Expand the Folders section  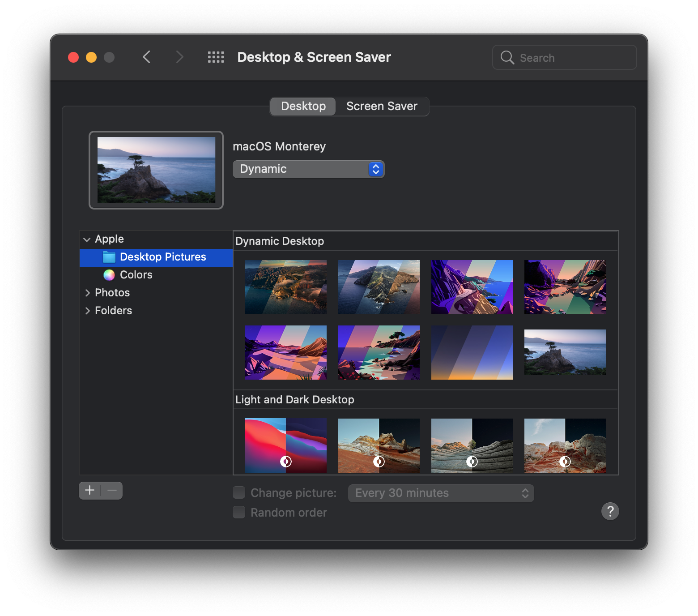(87, 311)
